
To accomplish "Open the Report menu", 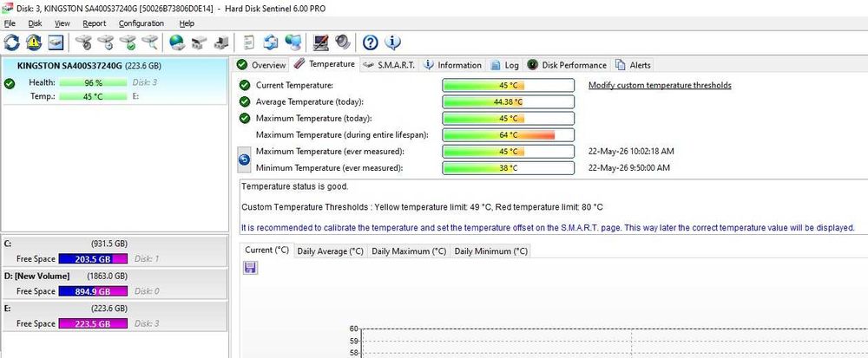I will tap(94, 23).
